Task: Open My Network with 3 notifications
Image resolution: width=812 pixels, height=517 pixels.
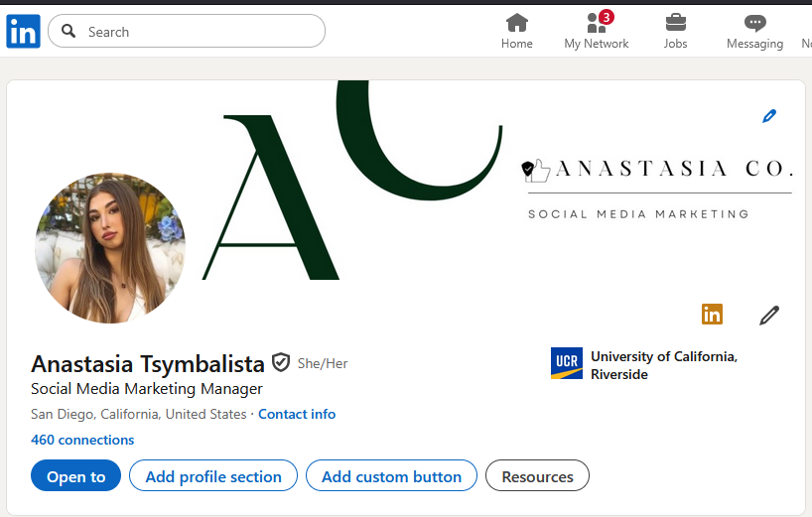Action: point(596,32)
